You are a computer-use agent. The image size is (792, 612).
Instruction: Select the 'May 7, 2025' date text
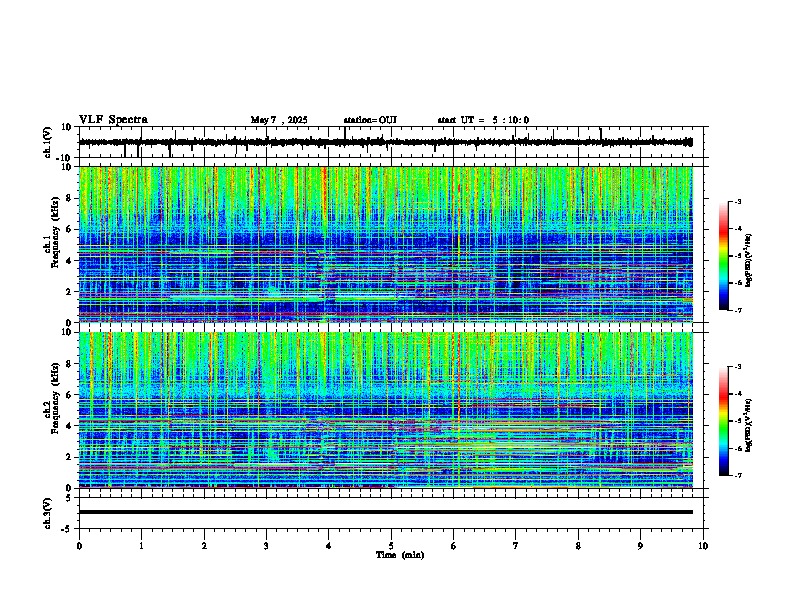[279, 120]
